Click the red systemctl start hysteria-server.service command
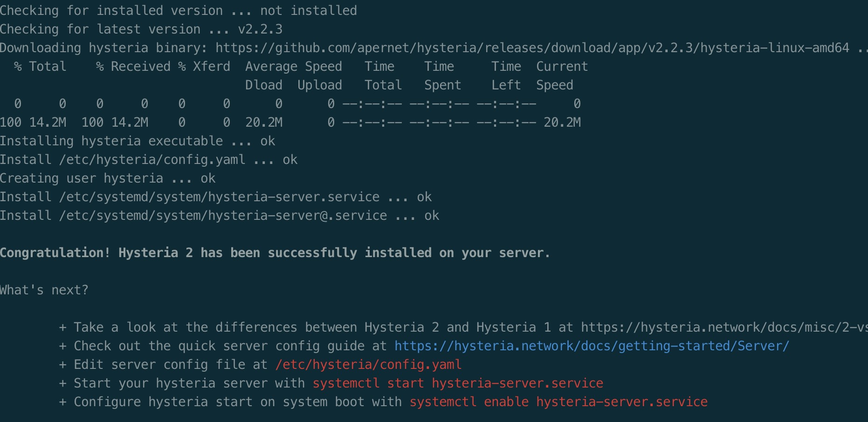This screenshot has width=868, height=422. pos(458,383)
